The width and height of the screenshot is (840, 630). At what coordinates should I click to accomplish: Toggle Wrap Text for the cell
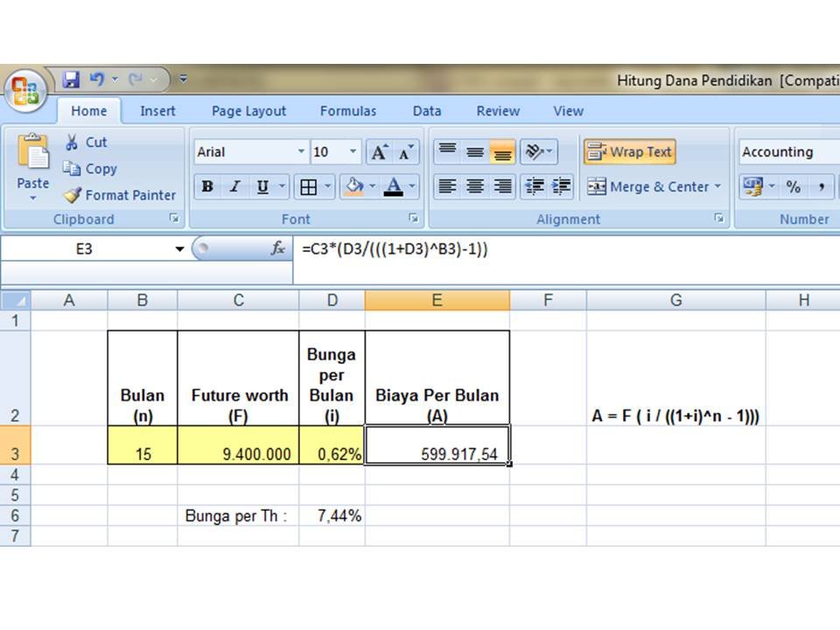[630, 152]
